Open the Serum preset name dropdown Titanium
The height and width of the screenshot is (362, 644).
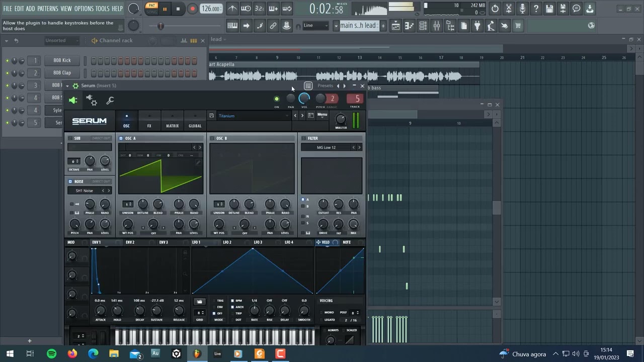(254, 116)
